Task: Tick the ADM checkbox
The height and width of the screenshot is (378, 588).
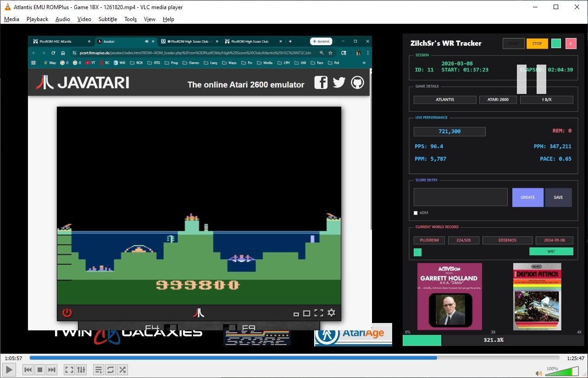Action: [x=416, y=213]
